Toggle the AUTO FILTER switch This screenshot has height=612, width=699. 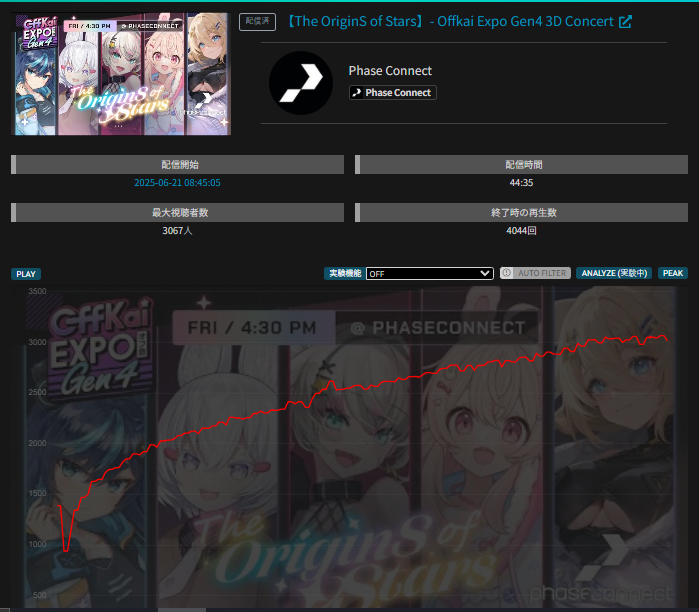(x=535, y=273)
